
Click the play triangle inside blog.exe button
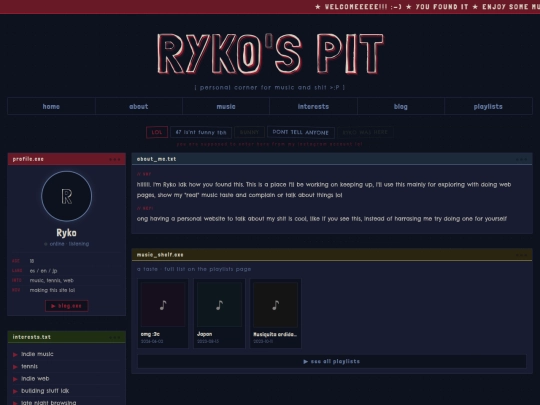[x=53, y=306]
